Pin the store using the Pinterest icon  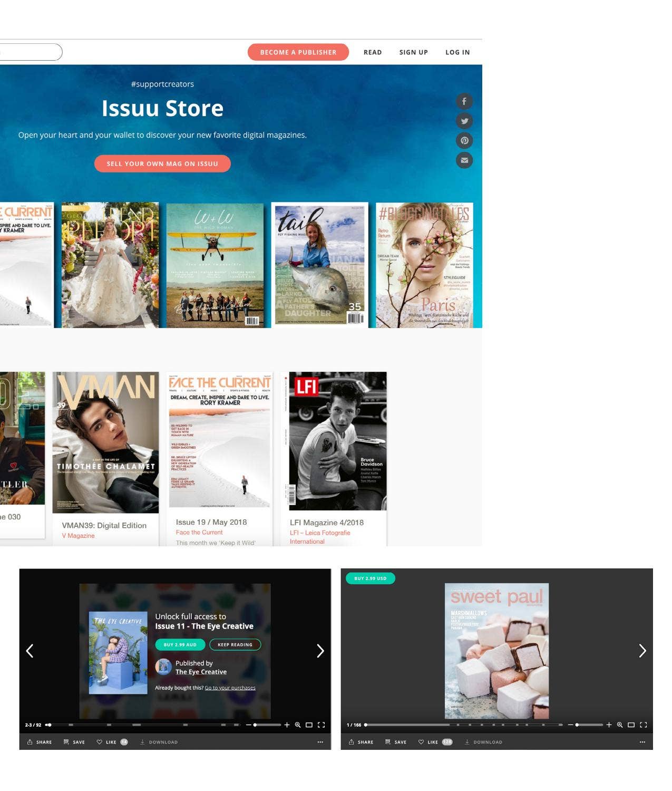click(x=464, y=140)
